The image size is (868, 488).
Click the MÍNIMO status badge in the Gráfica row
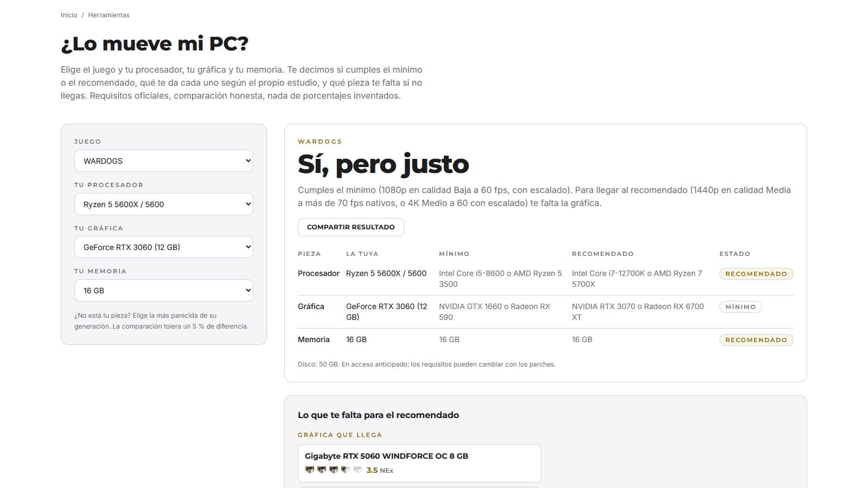click(741, 307)
